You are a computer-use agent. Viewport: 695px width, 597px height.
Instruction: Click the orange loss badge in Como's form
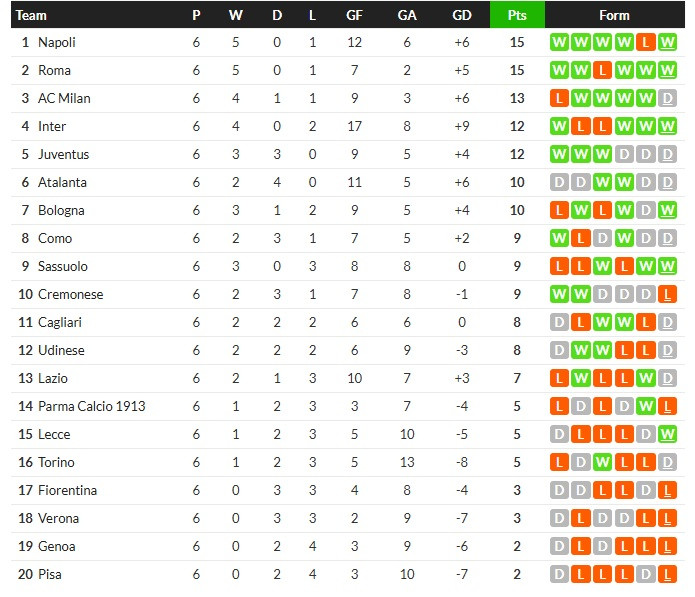coord(580,239)
